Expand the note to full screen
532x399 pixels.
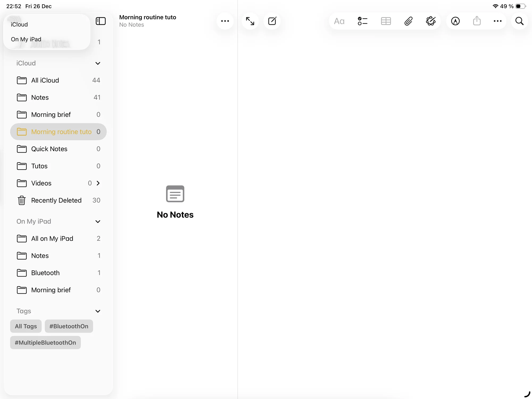pyautogui.click(x=250, y=21)
